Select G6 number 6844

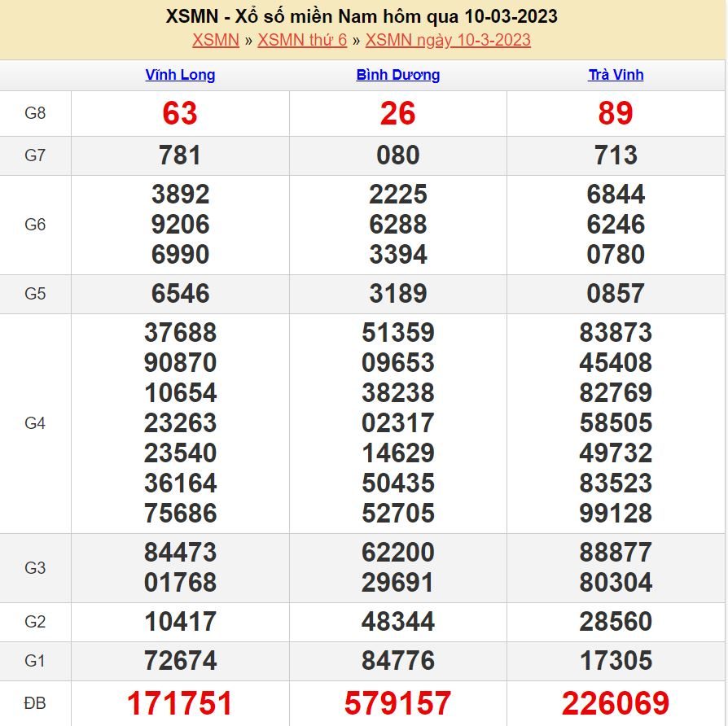click(x=616, y=194)
